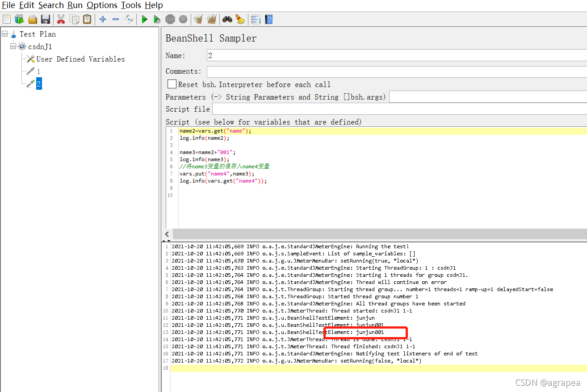Open the Templates toolbar icon
Viewport: 587px width, 392px height.
coord(19,19)
